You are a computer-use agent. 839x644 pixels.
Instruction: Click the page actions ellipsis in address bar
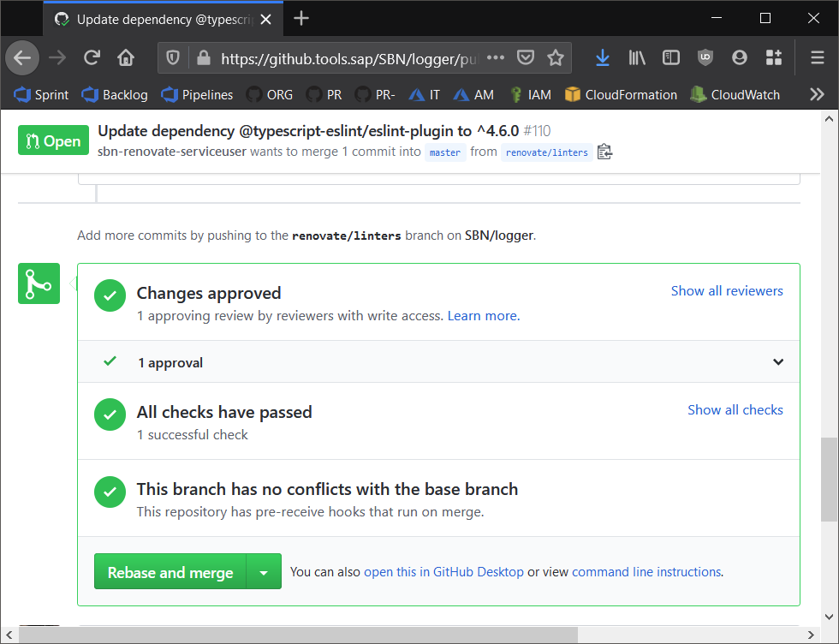pos(495,57)
